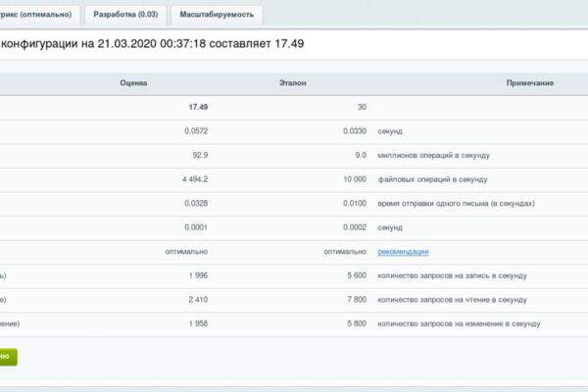This screenshot has width=588, height=392.
Task: Click the green button at the bottom left
Action: [x=8, y=357]
